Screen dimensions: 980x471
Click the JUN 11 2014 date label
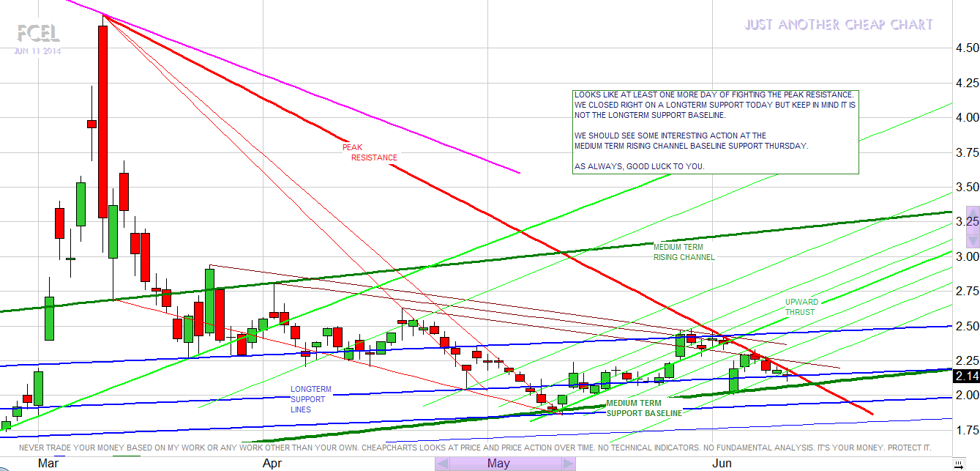pos(37,51)
